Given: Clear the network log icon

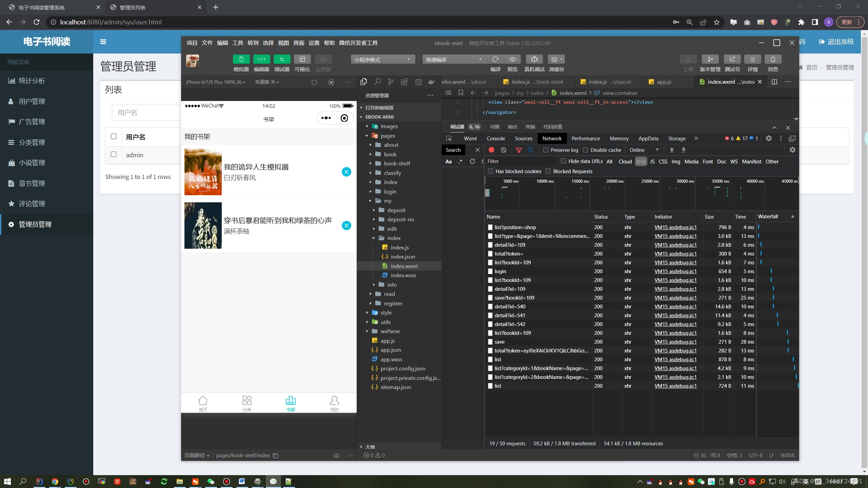Looking at the screenshot, I should pyautogui.click(x=504, y=150).
